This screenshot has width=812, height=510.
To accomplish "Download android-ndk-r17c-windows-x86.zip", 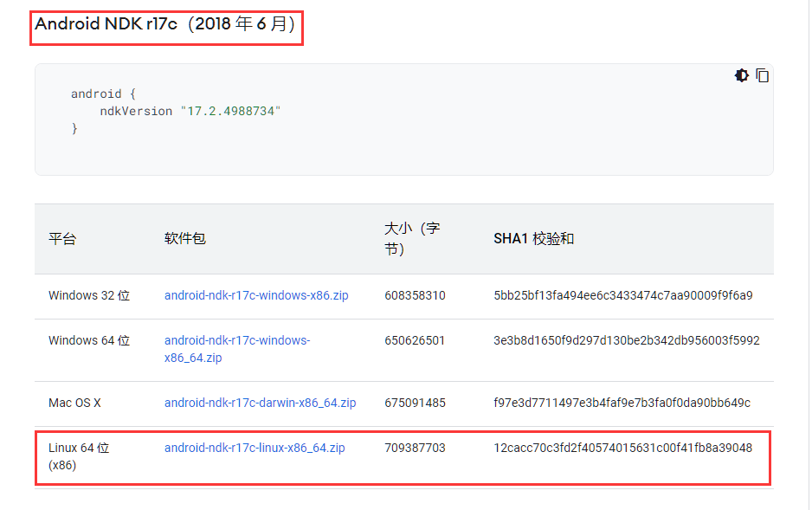I will [256, 295].
